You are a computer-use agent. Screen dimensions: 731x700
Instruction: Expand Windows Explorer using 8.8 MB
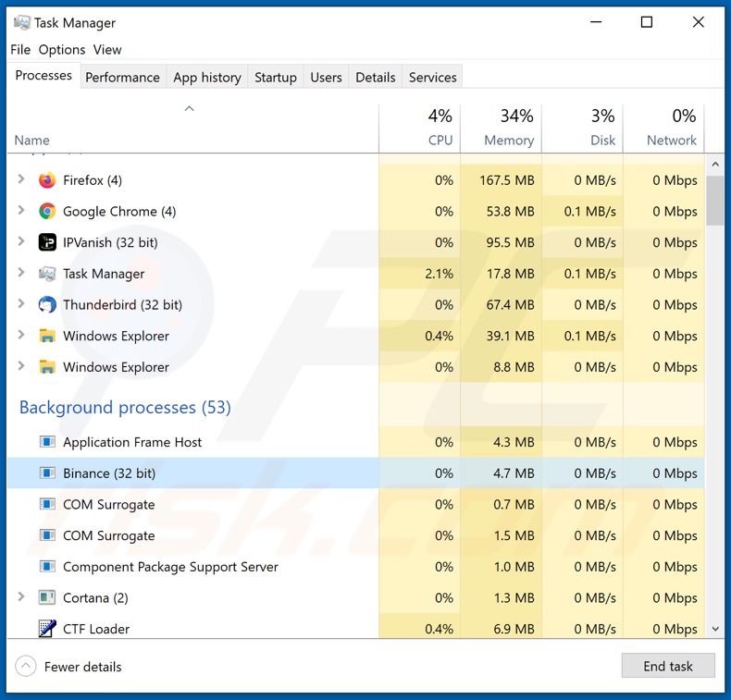coord(21,366)
